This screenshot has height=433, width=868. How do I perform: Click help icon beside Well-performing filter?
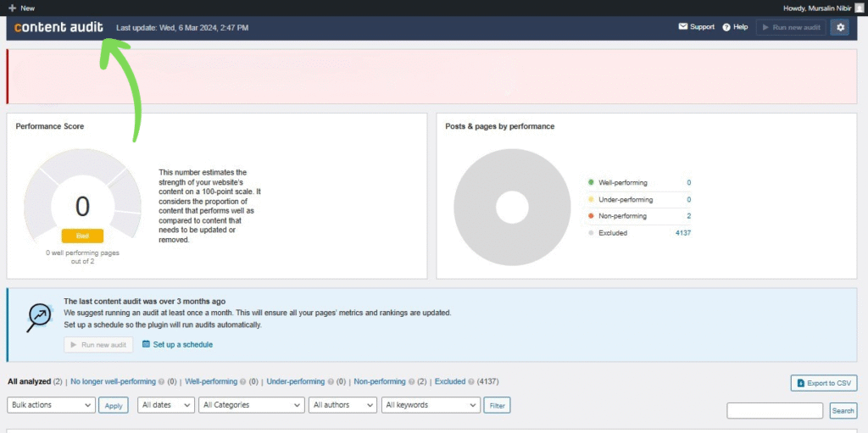(x=242, y=381)
